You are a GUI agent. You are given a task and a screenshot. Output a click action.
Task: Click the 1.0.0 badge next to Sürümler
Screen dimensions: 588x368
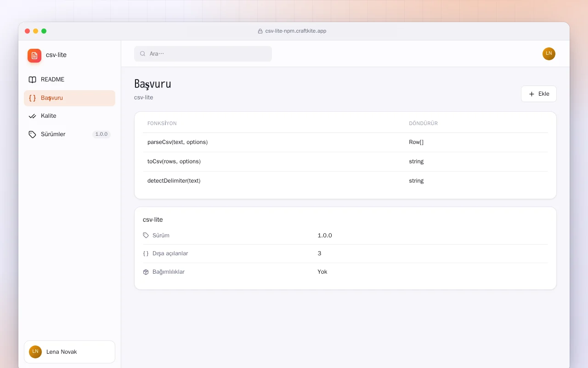[102, 134]
